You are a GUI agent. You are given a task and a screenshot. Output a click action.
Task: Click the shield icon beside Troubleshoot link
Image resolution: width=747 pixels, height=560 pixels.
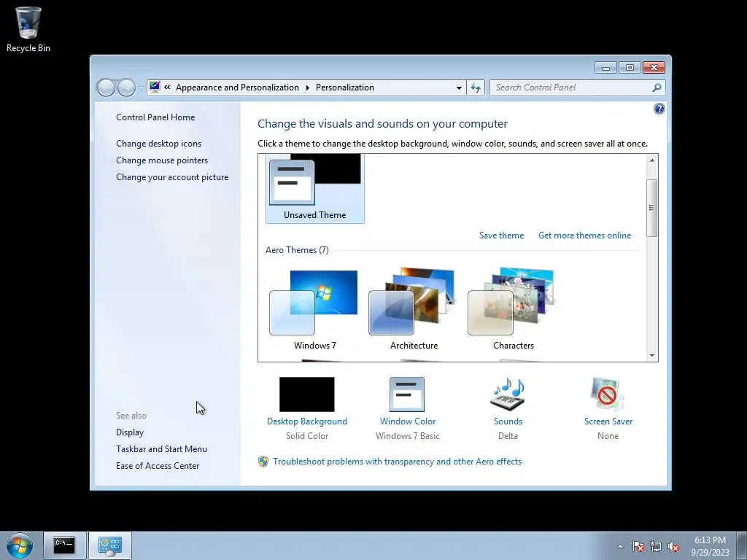pos(263,462)
